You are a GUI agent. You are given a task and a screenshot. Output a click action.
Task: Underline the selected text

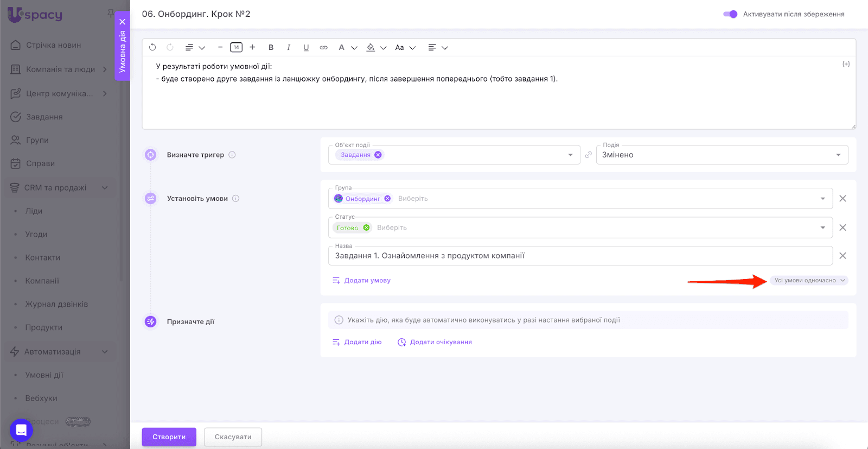click(306, 47)
